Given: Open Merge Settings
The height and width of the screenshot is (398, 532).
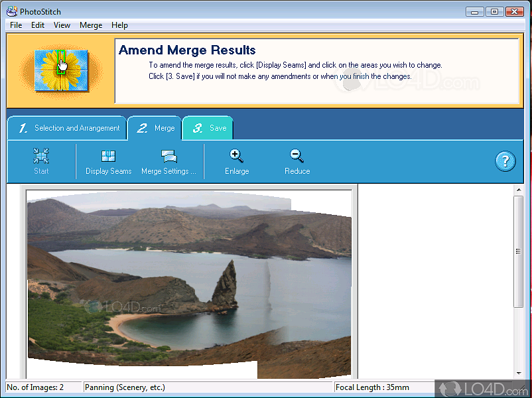Looking at the screenshot, I should coord(168,161).
